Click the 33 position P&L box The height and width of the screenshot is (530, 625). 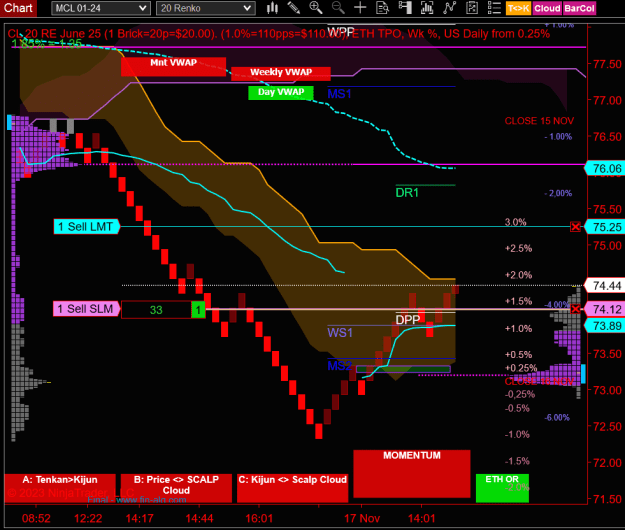click(x=156, y=310)
